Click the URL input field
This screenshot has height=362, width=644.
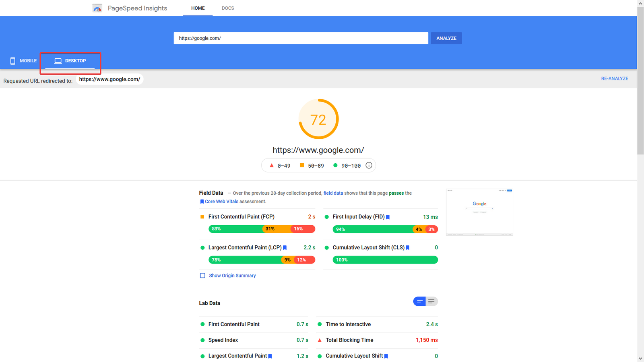(301, 38)
